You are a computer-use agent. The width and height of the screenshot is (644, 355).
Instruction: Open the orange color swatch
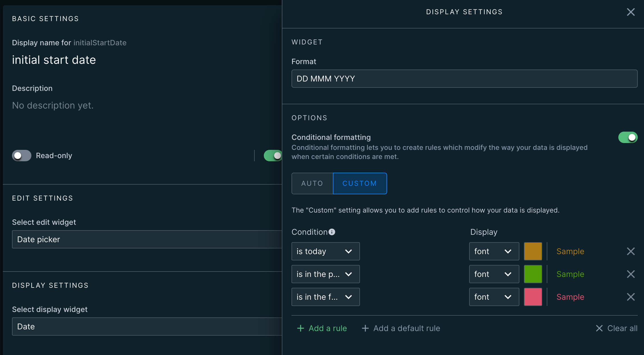coord(533,251)
